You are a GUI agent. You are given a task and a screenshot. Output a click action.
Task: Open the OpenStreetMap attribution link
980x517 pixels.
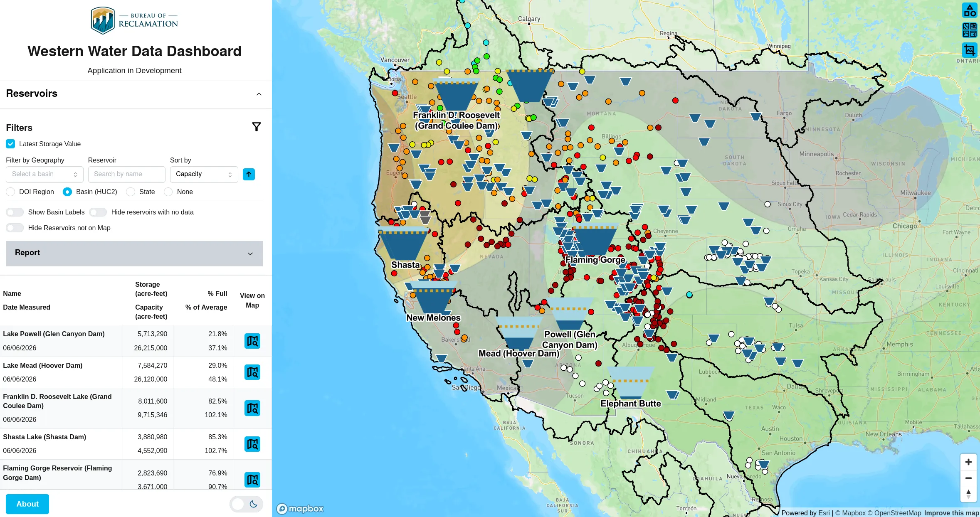pos(894,513)
